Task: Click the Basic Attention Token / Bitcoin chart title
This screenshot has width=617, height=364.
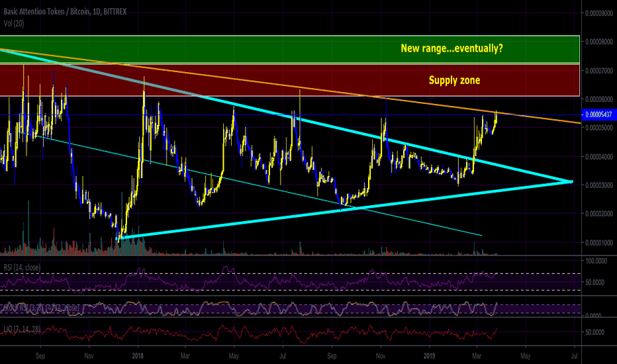Action: [65, 12]
